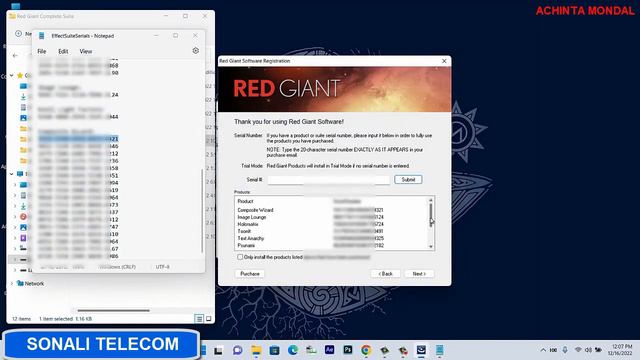640x360 pixels.
Task: Open the View menu in Notepad
Action: coord(86,51)
